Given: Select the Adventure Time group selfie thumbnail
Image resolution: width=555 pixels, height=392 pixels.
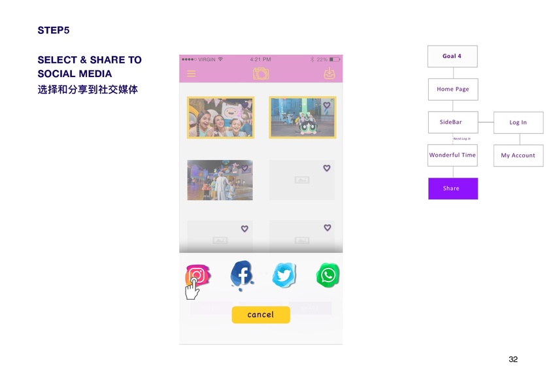Looking at the screenshot, I should click(x=220, y=118).
